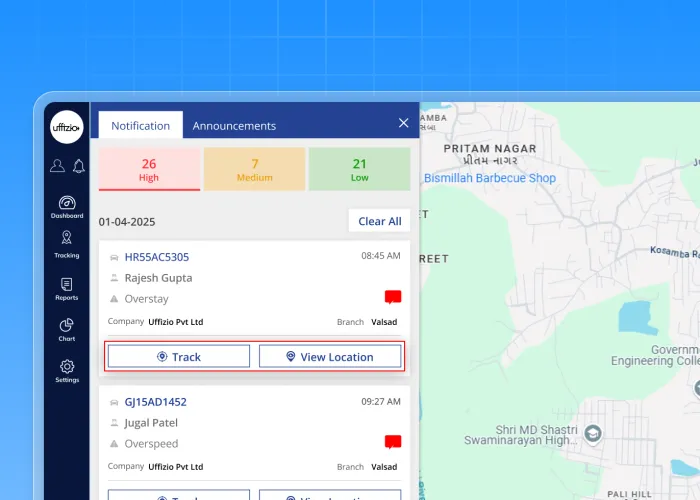The height and width of the screenshot is (500, 700).
Task: Click red message icon for Overspeed alert
Action: (x=392, y=442)
